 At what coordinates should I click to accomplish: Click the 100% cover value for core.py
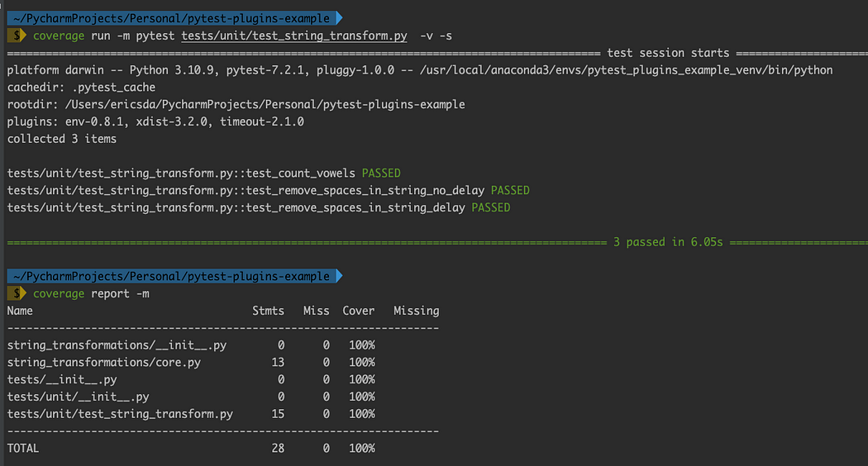pyautogui.click(x=362, y=363)
